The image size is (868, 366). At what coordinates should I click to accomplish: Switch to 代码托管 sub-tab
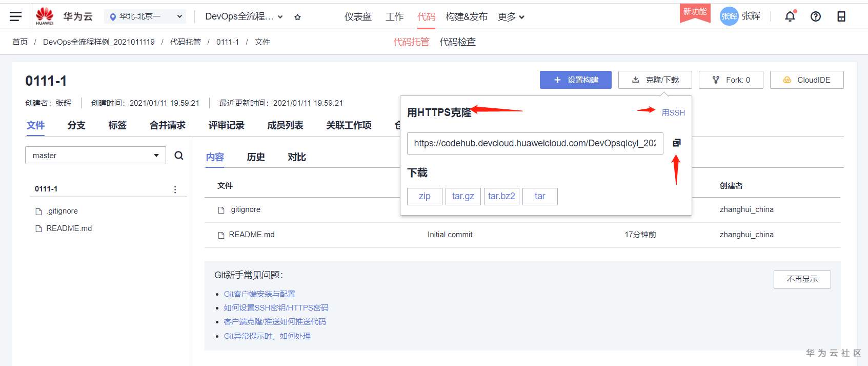pyautogui.click(x=411, y=42)
